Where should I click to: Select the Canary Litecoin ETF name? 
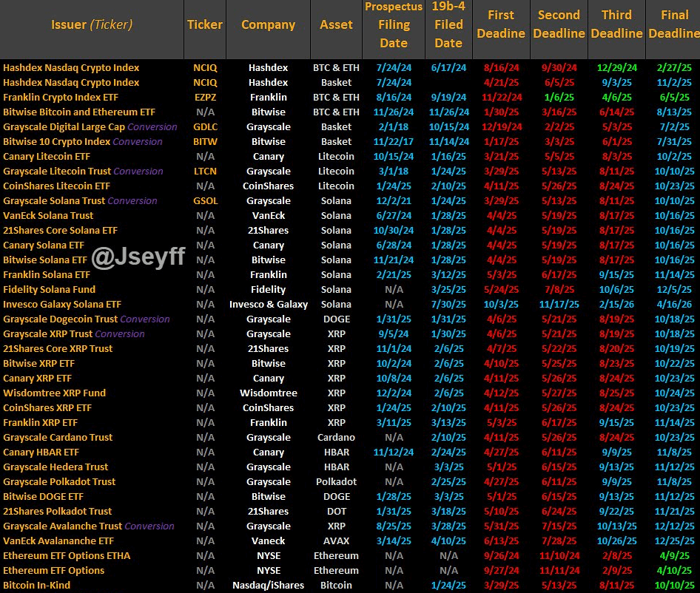click(x=47, y=157)
